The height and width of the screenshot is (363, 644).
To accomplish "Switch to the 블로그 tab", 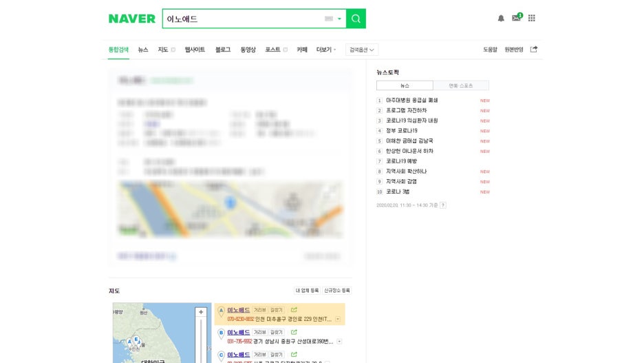I will click(223, 50).
